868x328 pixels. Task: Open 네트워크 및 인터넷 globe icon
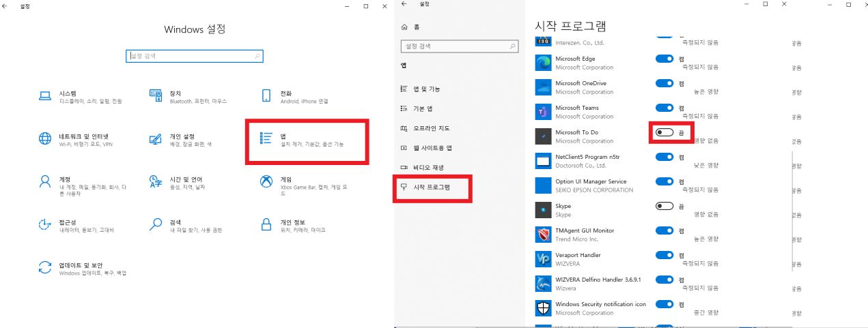click(x=45, y=139)
